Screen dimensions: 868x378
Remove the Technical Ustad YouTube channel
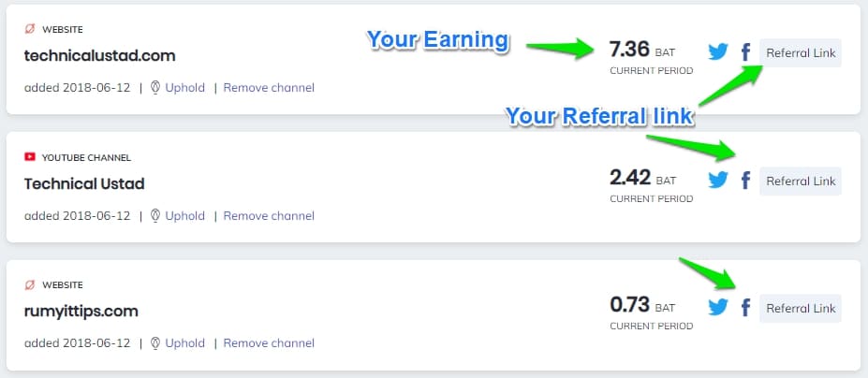[x=269, y=216]
